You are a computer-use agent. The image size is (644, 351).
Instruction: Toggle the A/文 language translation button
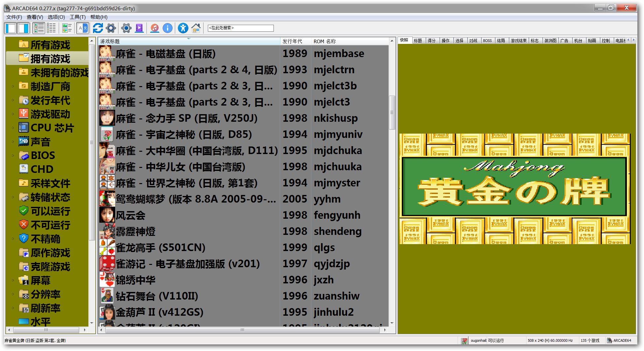click(x=82, y=28)
